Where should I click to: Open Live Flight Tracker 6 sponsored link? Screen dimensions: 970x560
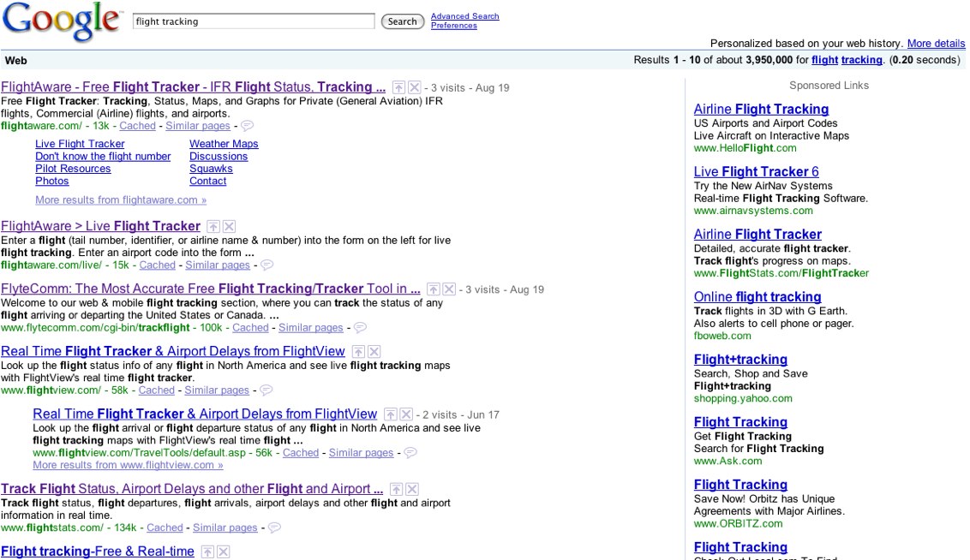point(756,172)
